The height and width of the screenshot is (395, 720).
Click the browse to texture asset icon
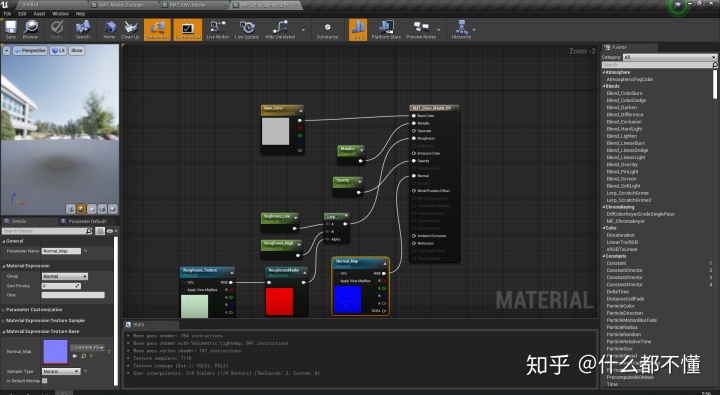[x=84, y=356]
